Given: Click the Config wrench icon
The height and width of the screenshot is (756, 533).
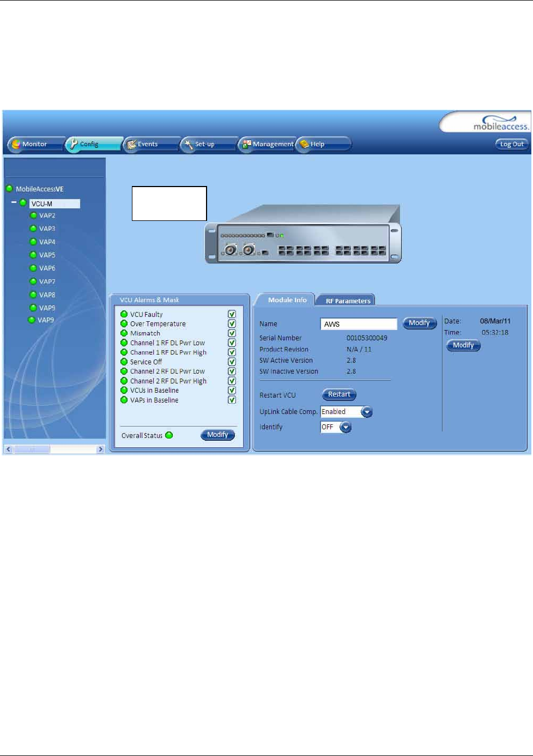Looking at the screenshot, I should click(74, 144).
